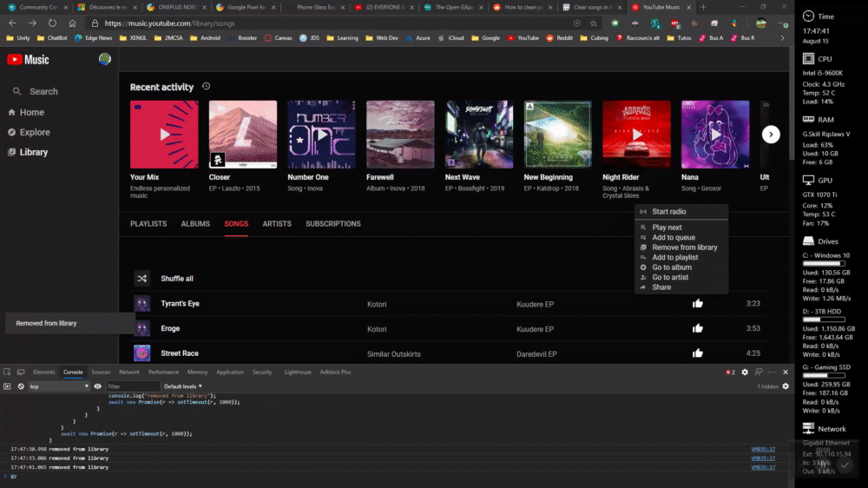The image size is (868, 488).
Task: Open the Network DevTools tab
Action: 129,373
